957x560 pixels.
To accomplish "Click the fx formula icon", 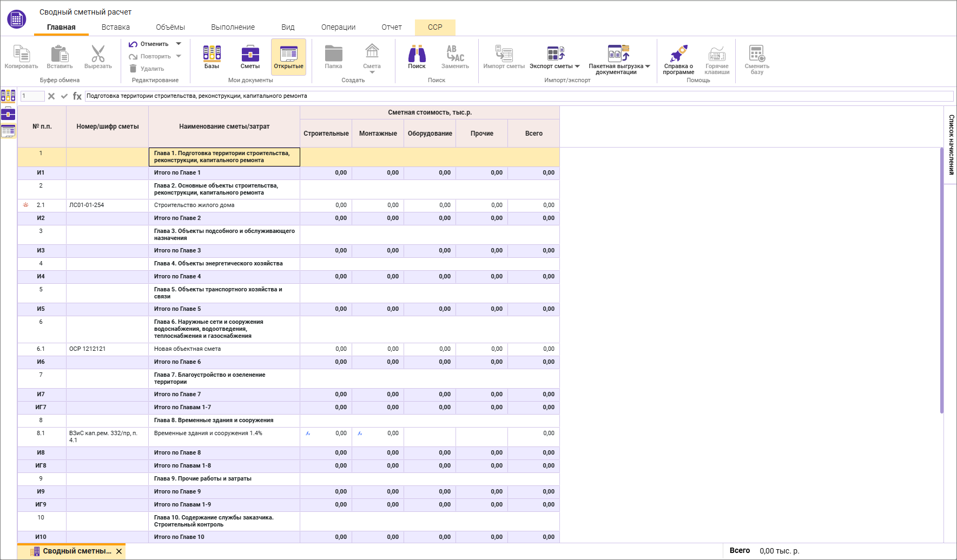I will point(77,96).
